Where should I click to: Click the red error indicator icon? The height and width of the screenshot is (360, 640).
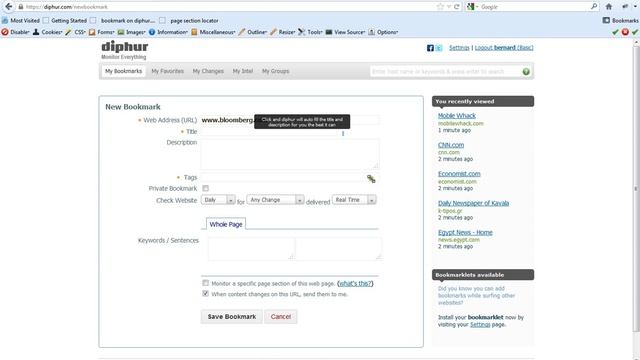coord(625,32)
